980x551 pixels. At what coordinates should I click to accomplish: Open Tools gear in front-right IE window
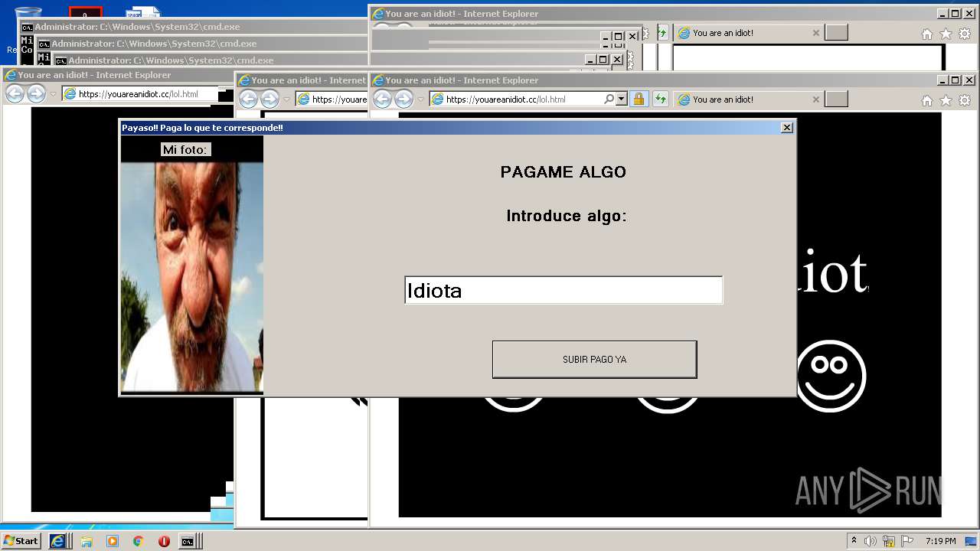pyautogui.click(x=965, y=100)
